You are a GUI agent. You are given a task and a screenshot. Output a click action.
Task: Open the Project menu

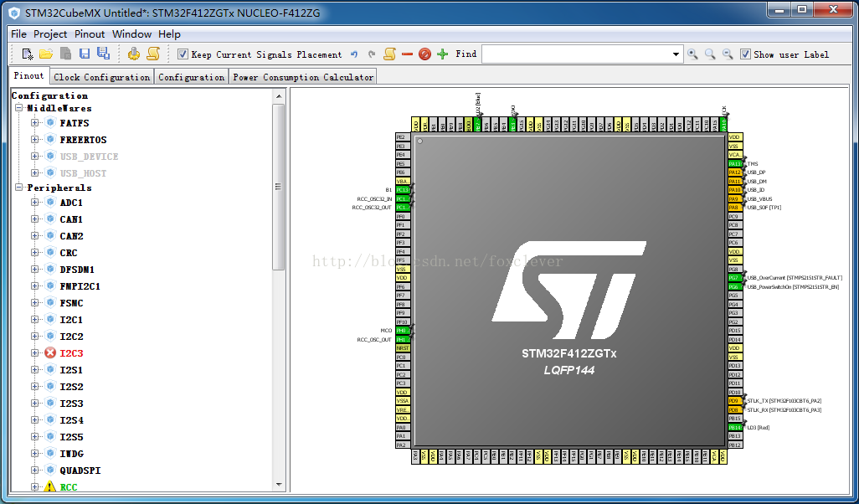(x=50, y=34)
